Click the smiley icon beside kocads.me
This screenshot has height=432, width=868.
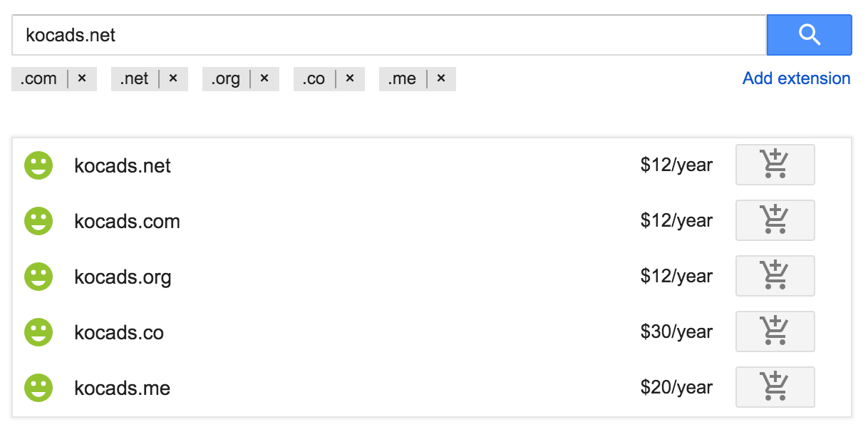(x=38, y=388)
